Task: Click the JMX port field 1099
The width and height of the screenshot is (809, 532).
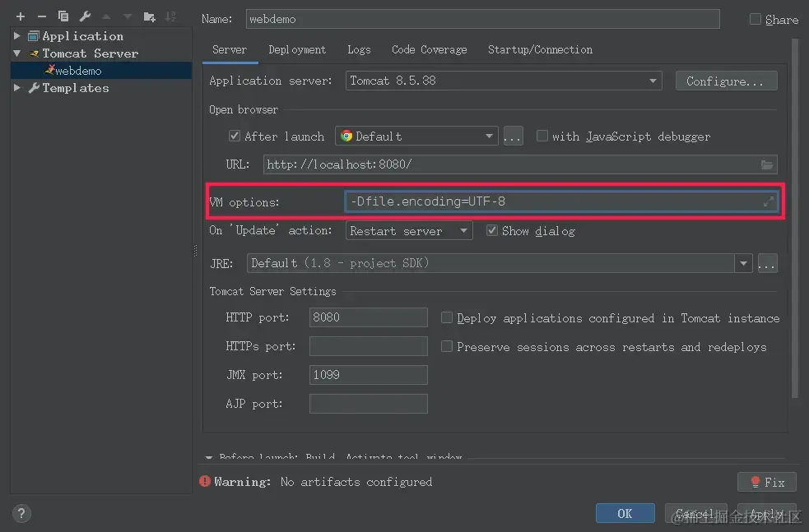Action: click(369, 375)
